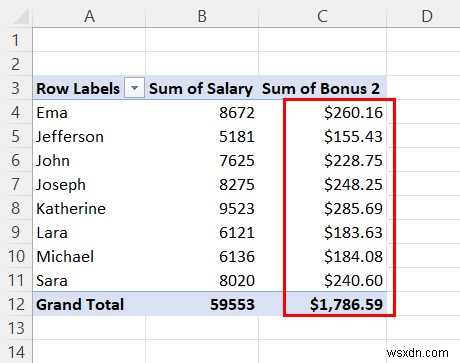460x363 pixels.
Task: Select row 9 header
Action: click(16, 232)
